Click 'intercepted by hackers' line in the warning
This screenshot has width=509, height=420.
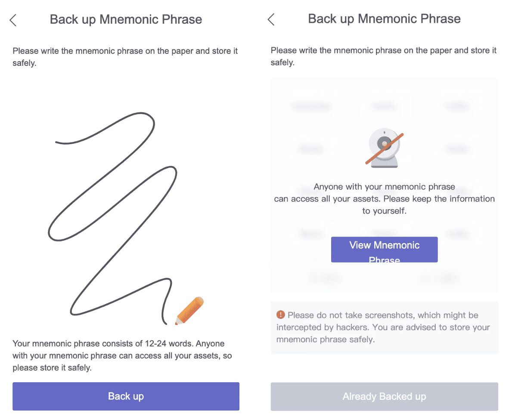coord(383,327)
